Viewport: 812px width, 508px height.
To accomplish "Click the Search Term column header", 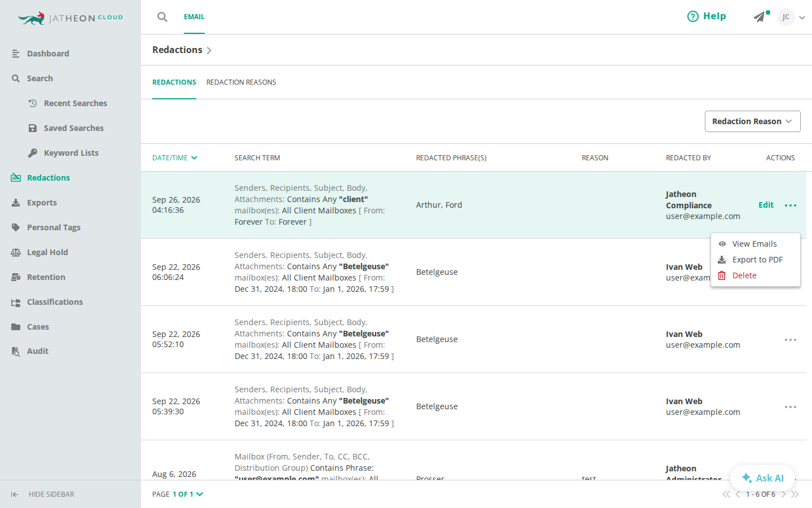I will pyautogui.click(x=257, y=158).
